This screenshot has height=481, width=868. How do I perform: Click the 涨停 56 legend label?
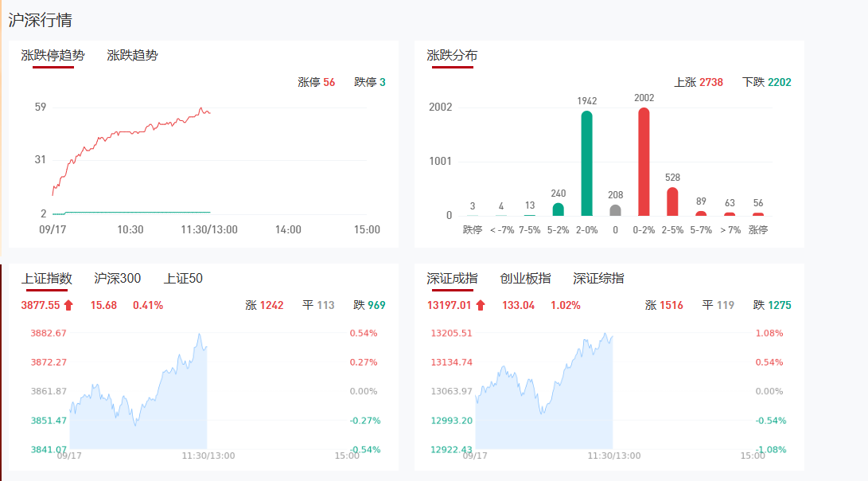(317, 82)
